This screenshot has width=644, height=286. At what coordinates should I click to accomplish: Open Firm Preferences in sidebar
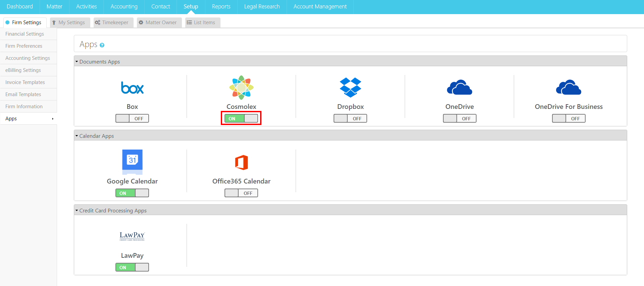coord(29,46)
